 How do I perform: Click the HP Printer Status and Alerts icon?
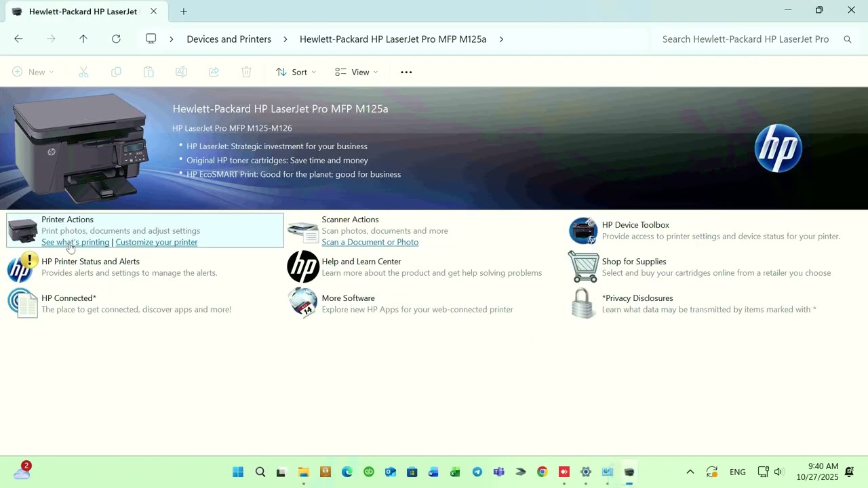click(22, 267)
